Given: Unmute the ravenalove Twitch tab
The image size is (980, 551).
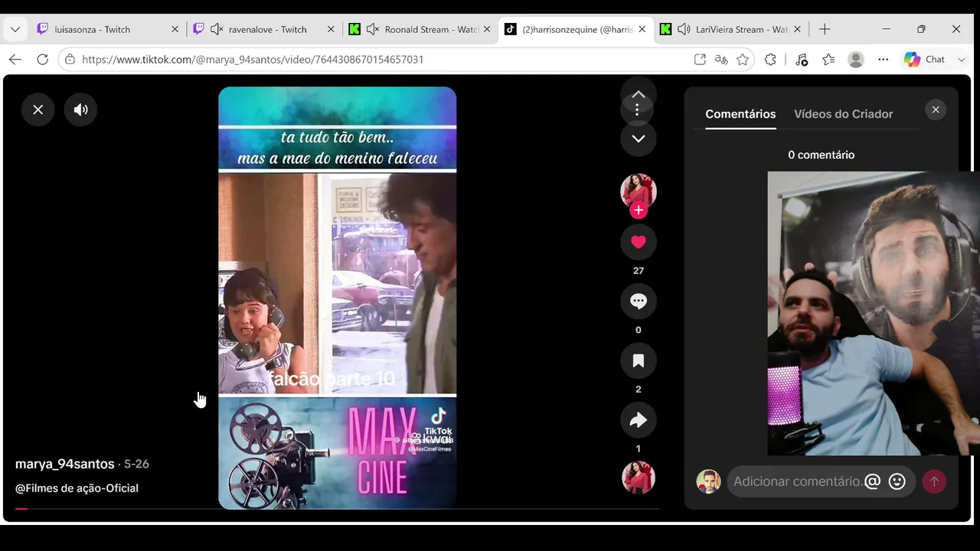Looking at the screenshot, I should [217, 29].
